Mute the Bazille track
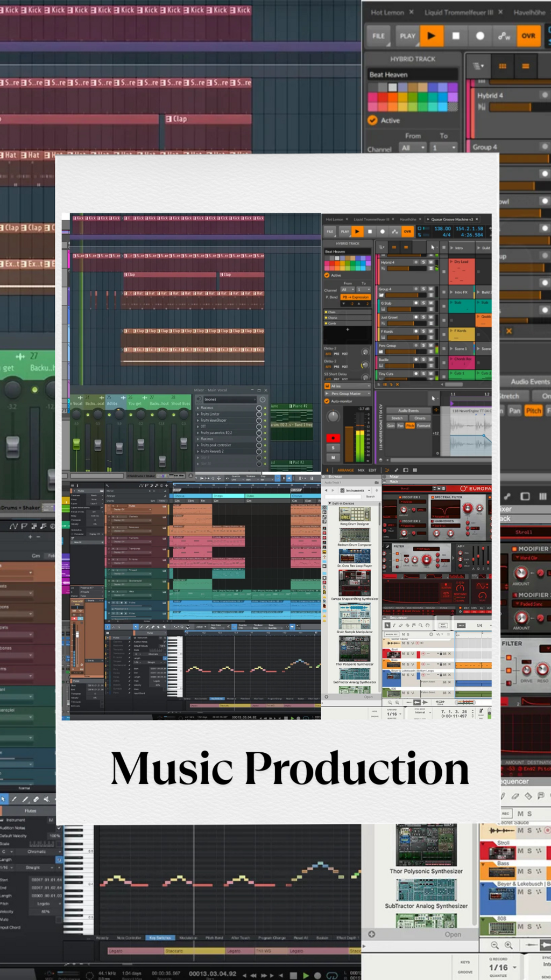This screenshot has width=551, height=980. tap(430, 359)
